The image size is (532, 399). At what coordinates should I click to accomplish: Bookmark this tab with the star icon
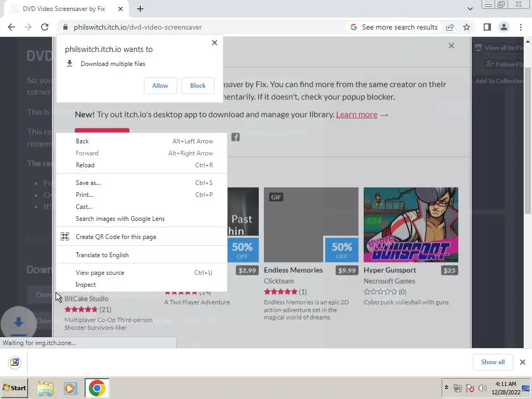[x=467, y=27]
